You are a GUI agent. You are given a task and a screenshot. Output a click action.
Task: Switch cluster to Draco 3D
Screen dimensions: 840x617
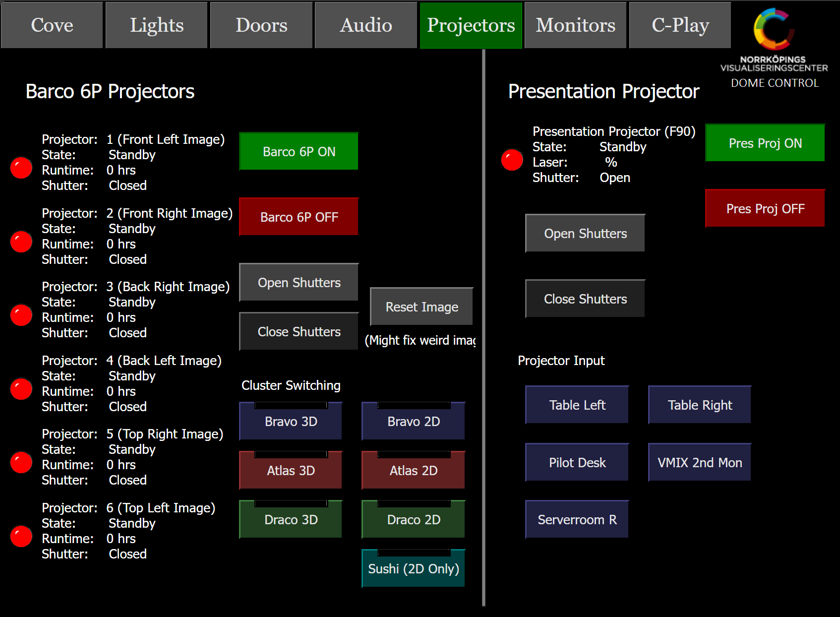(x=291, y=519)
